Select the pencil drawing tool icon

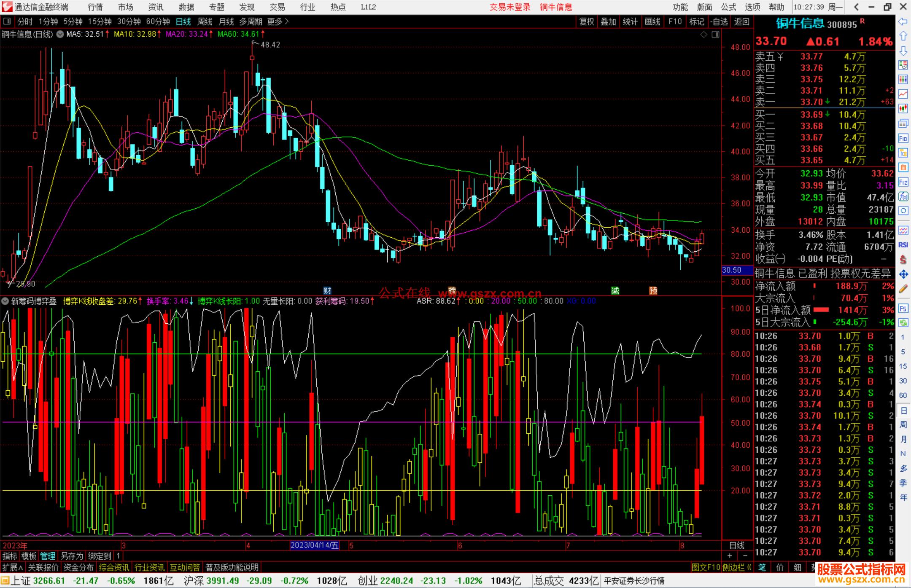[903, 289]
